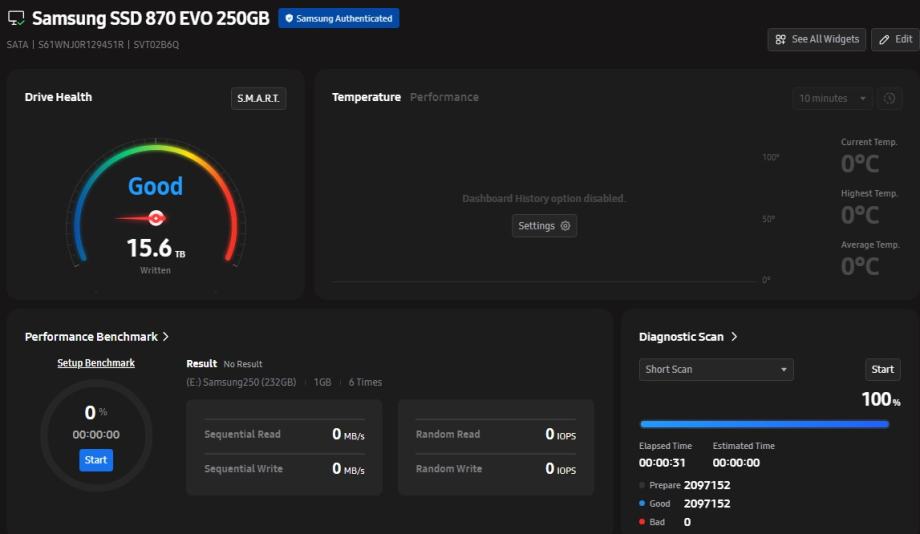Click the Samsung Authenticated badge

coord(339,18)
